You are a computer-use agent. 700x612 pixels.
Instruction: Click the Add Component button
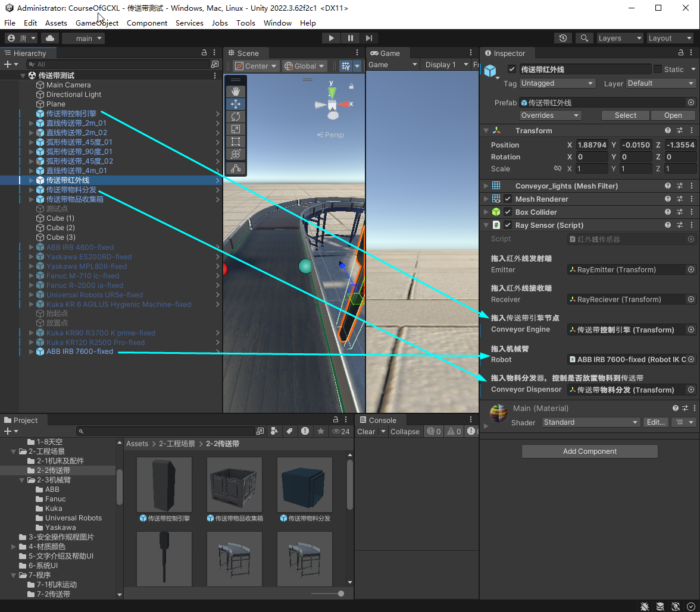pos(589,451)
